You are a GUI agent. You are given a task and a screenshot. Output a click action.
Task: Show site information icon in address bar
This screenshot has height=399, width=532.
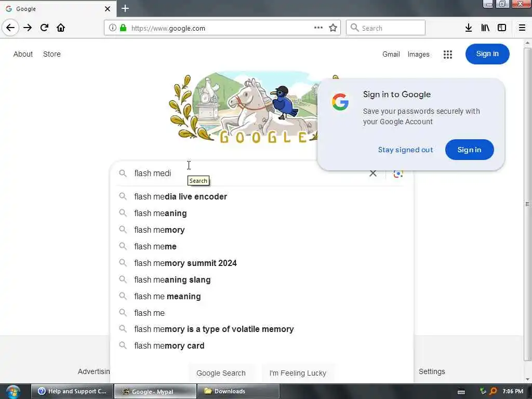pyautogui.click(x=112, y=28)
